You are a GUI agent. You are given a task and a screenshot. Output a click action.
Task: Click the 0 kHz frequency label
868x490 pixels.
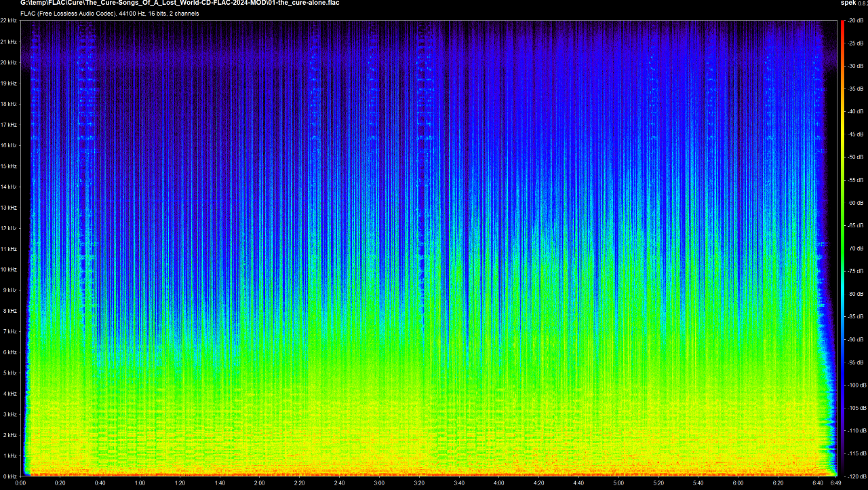[10, 476]
